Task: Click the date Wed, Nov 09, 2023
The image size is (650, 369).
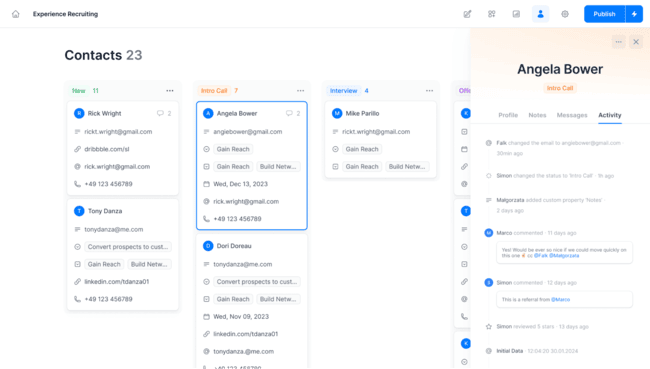Action: (x=241, y=317)
